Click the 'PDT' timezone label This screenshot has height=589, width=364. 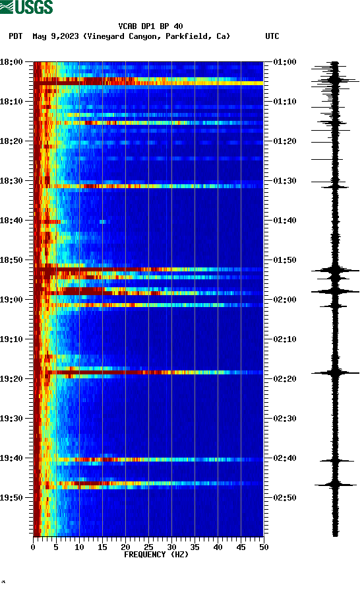16,36
